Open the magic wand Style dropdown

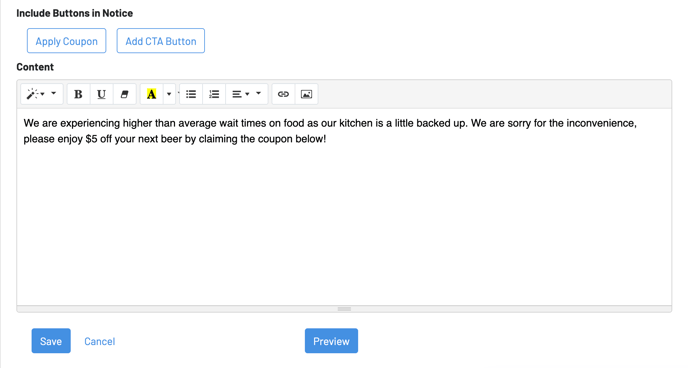click(x=42, y=94)
